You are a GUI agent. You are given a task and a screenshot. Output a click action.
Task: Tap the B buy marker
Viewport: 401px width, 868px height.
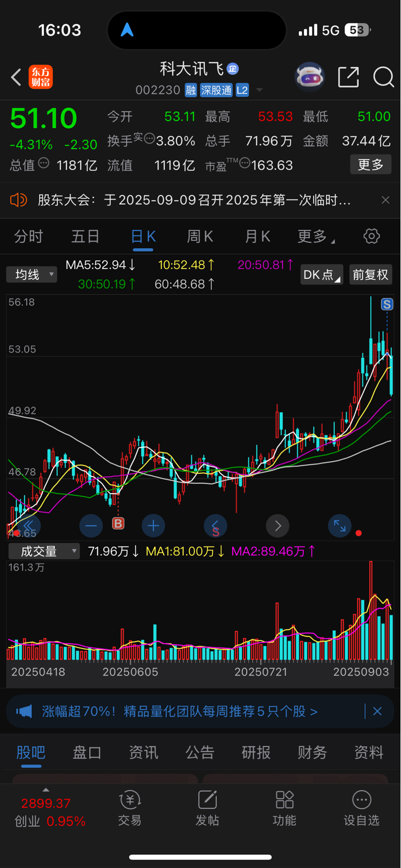click(x=118, y=523)
